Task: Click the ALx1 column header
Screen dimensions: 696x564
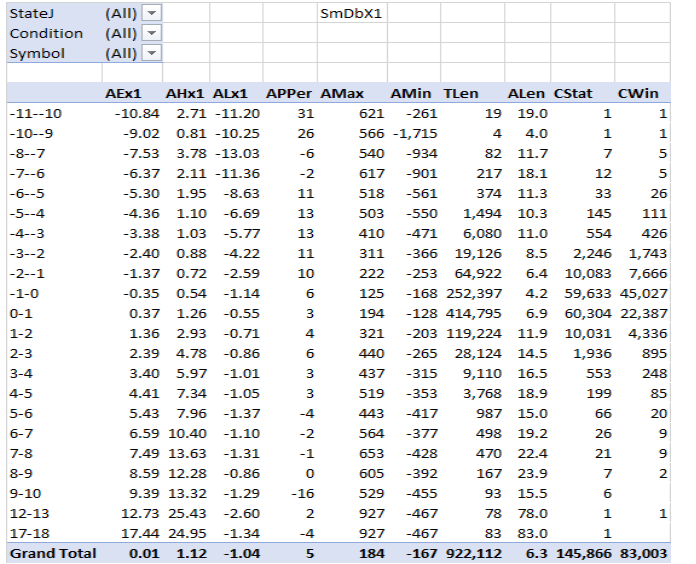Action: coord(229,94)
